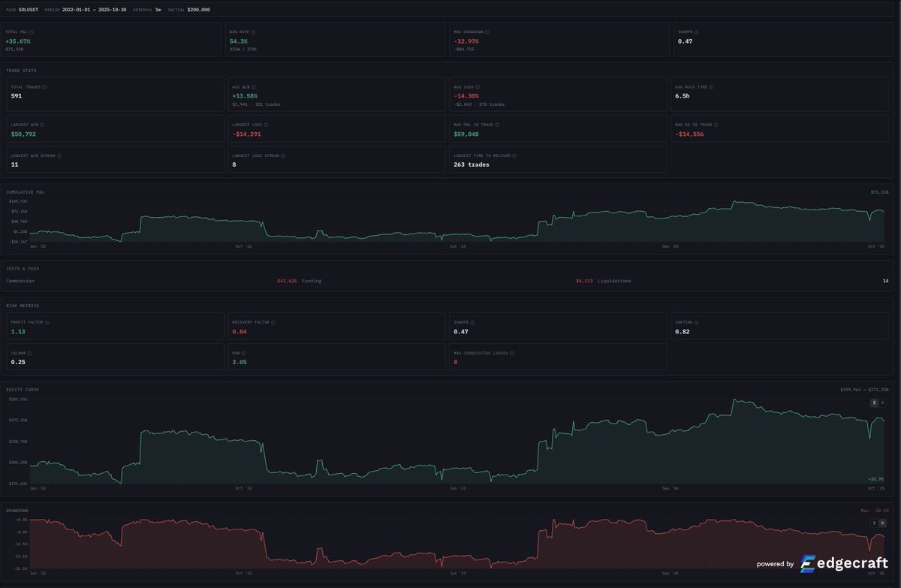901x588 pixels.
Task: Switch Equity Curve to percent view
Action: click(x=882, y=403)
